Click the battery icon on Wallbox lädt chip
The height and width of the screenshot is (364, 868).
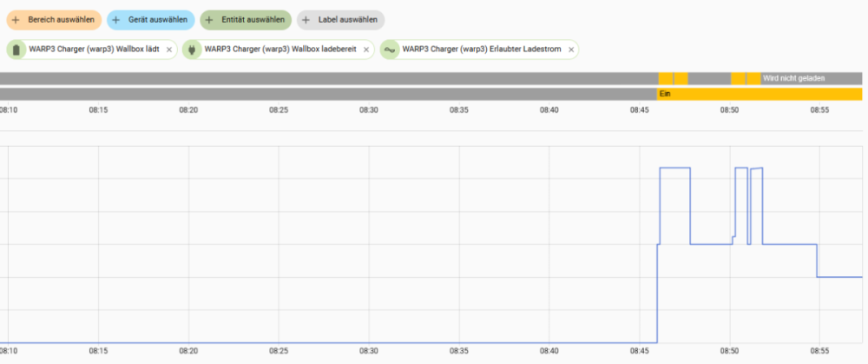click(16, 50)
